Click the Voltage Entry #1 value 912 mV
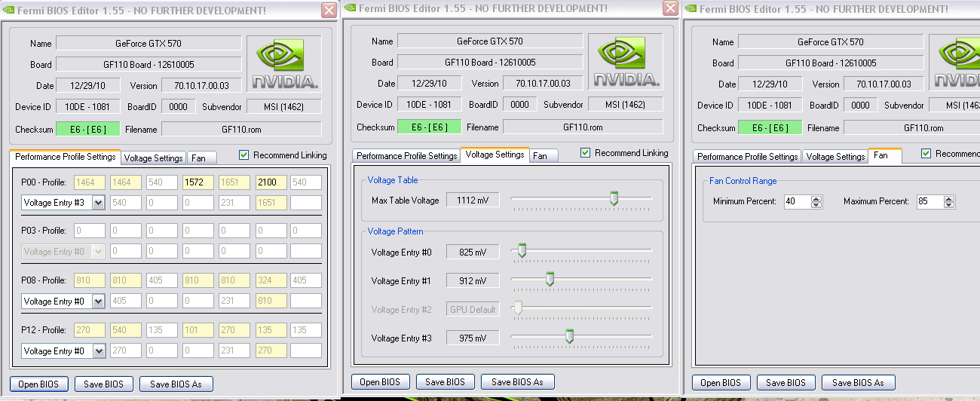980x401 pixels. (473, 280)
